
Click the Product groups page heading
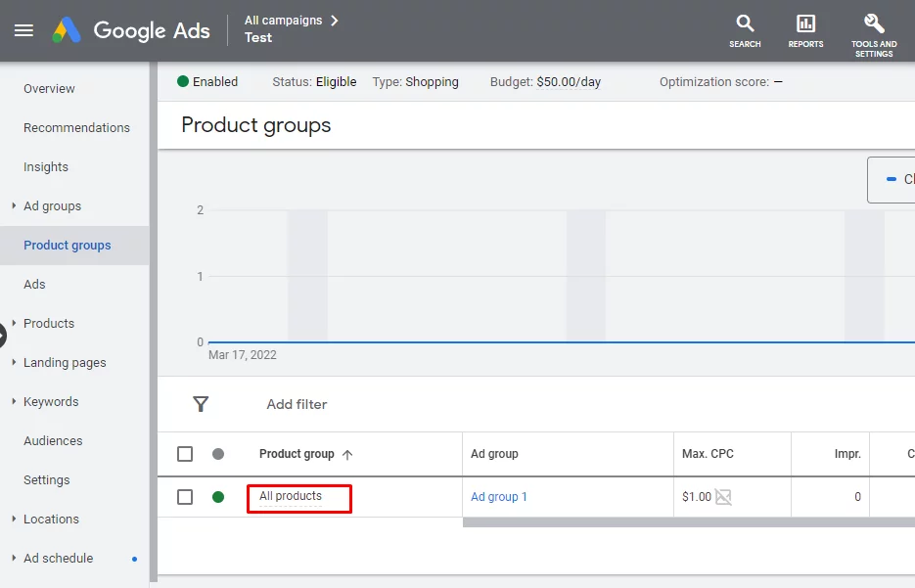click(256, 125)
